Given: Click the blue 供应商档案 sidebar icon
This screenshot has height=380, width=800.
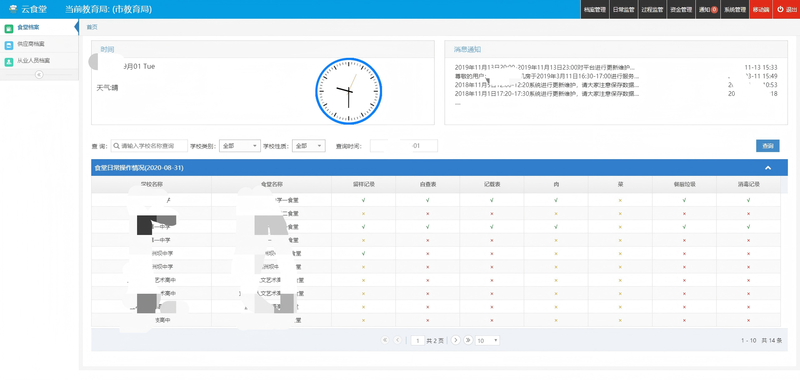Looking at the screenshot, I should pos(8,44).
